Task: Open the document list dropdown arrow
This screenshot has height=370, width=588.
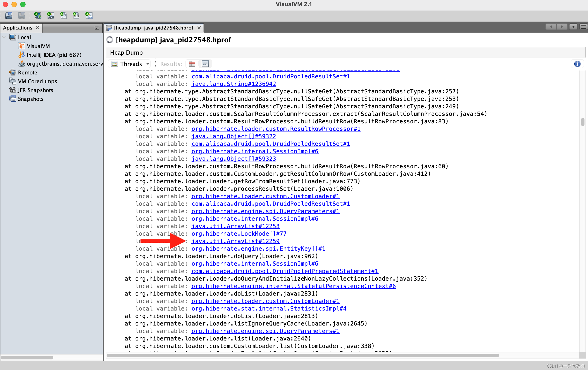Action: coord(573,27)
